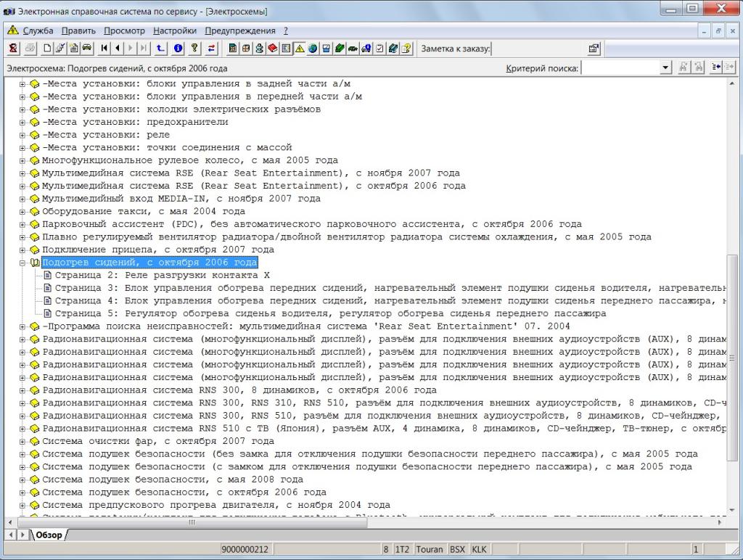Viewport: 743px width, 560px height.
Task: Expand 'Места установки: реле' node
Action: tap(22, 135)
